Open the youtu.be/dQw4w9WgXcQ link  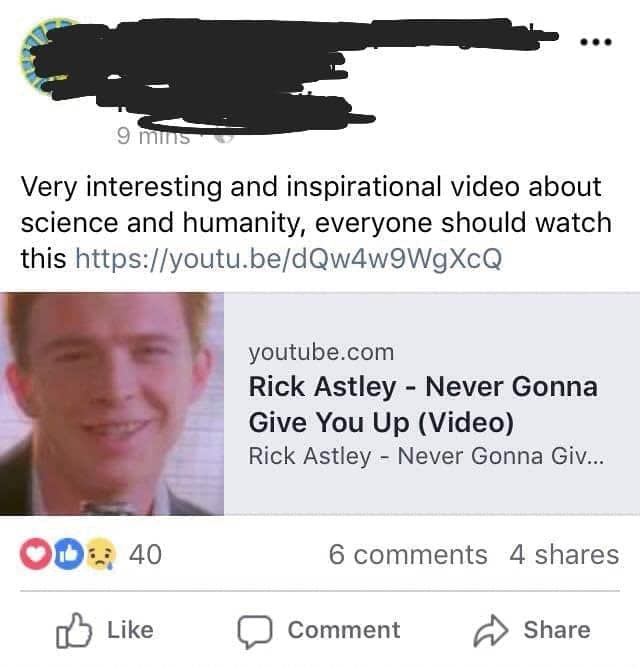[289, 259]
